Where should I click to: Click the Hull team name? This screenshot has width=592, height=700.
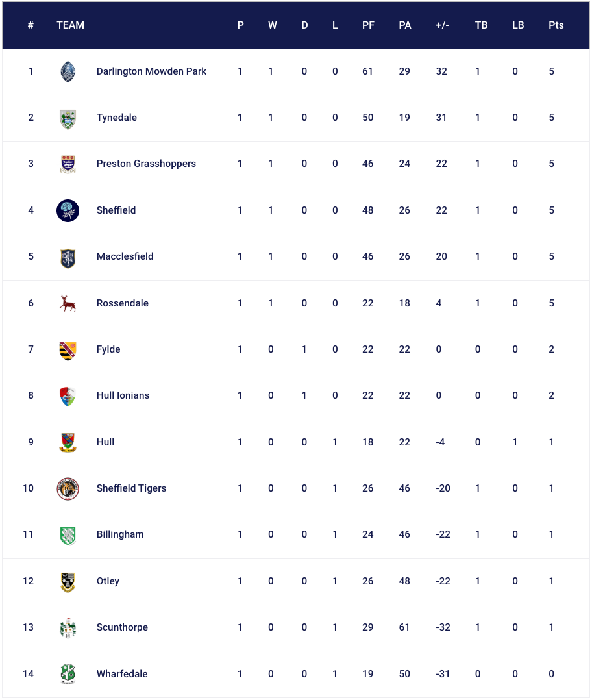(105, 442)
